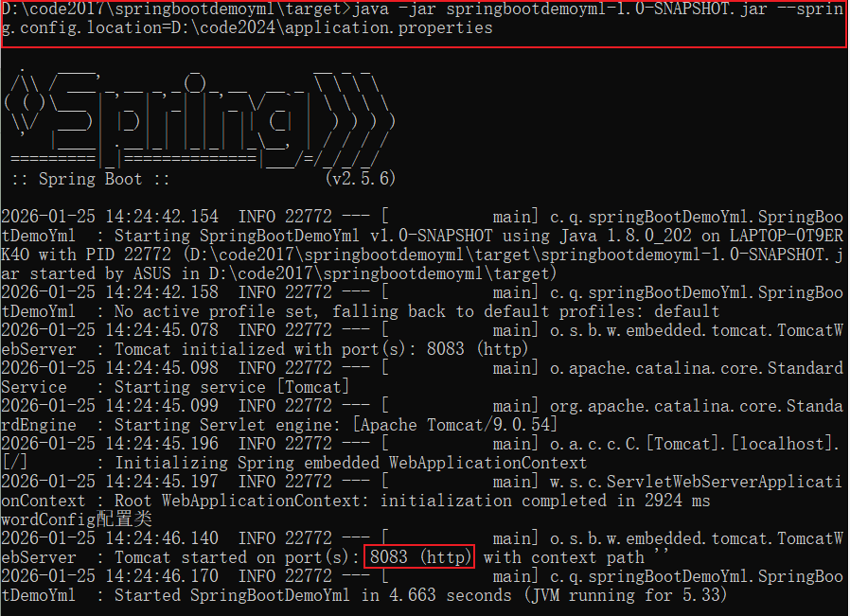Click timestamp "14:24:46.140"
Screen dimensions: 850x616
click(162, 538)
